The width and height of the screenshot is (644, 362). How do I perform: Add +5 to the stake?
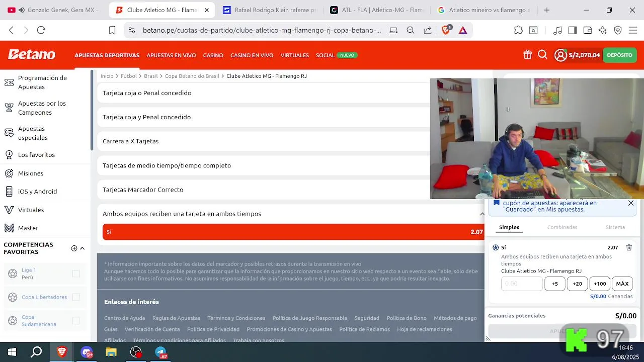pos(554,284)
